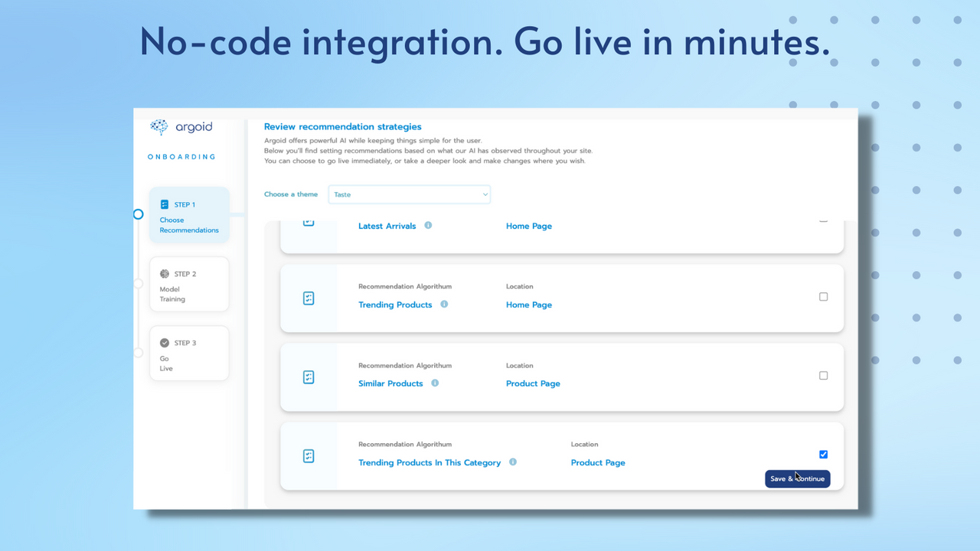This screenshot has height=551, width=980.
Task: Expand the Step 2 Model Training card
Action: point(189,284)
